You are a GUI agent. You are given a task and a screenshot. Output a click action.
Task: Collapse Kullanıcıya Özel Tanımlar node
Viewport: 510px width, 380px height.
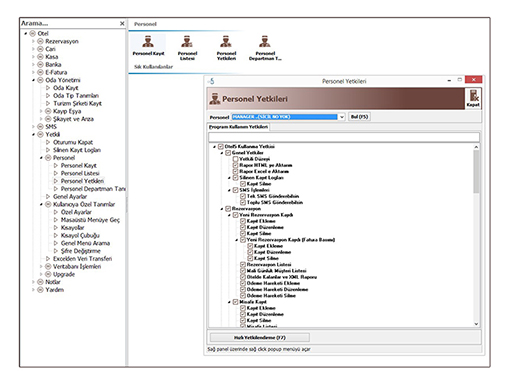click(x=41, y=204)
